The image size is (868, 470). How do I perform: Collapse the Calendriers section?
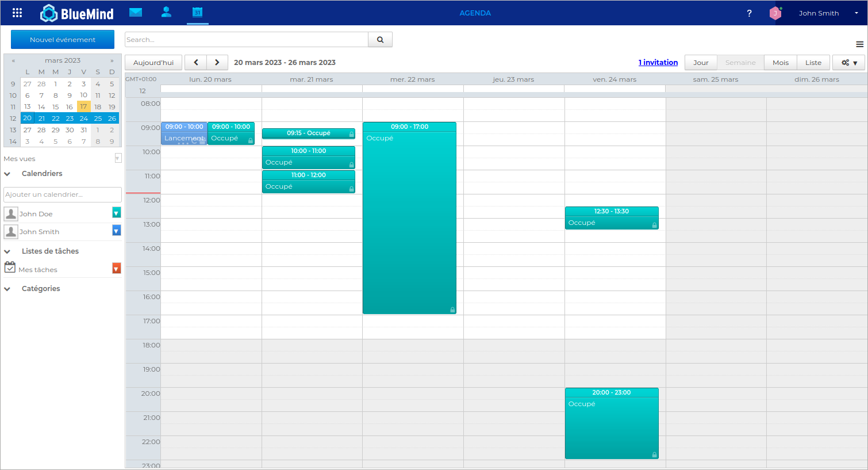(x=7, y=174)
